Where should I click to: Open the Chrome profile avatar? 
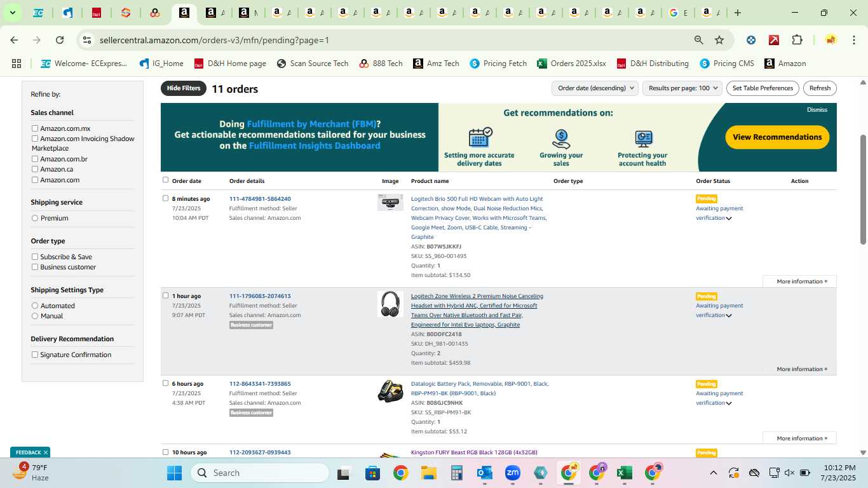(x=831, y=40)
